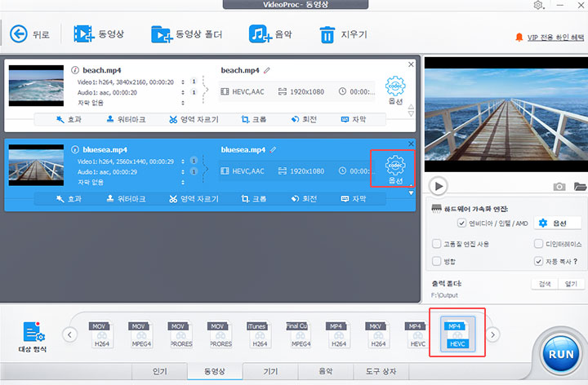This screenshot has width=588, height=385.
Task: Open 회전 rotate for beach.mp4
Action: click(x=304, y=119)
